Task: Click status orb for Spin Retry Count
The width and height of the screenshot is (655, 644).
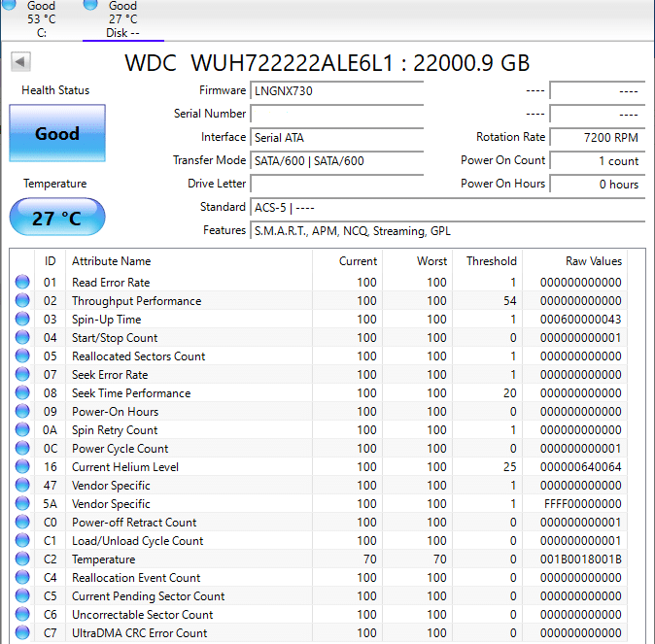Action: point(22,429)
